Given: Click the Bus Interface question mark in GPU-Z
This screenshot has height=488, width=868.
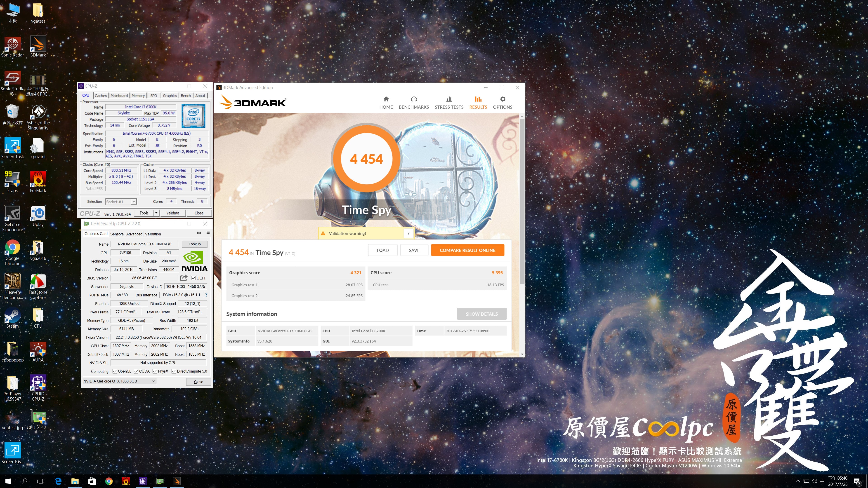Looking at the screenshot, I should [206, 295].
